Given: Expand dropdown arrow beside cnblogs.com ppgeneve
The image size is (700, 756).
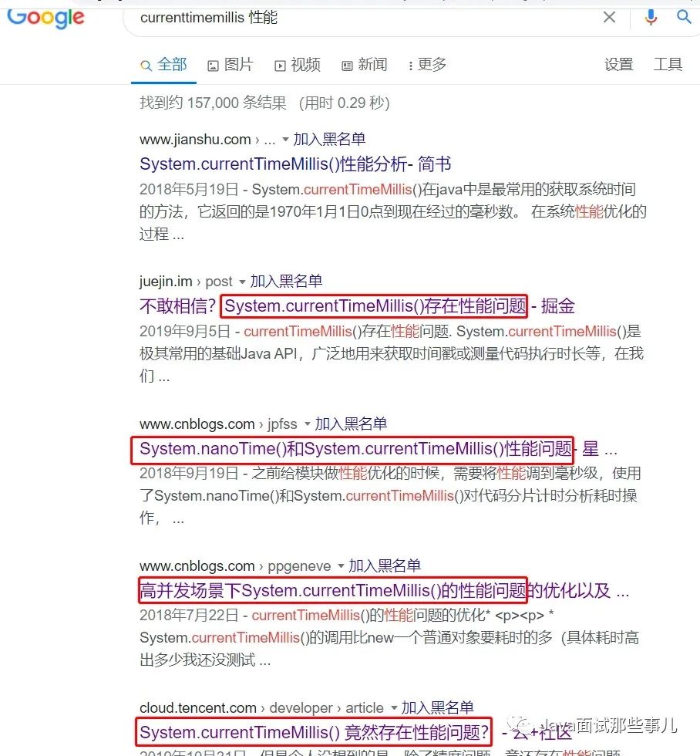Looking at the screenshot, I should 341,566.
